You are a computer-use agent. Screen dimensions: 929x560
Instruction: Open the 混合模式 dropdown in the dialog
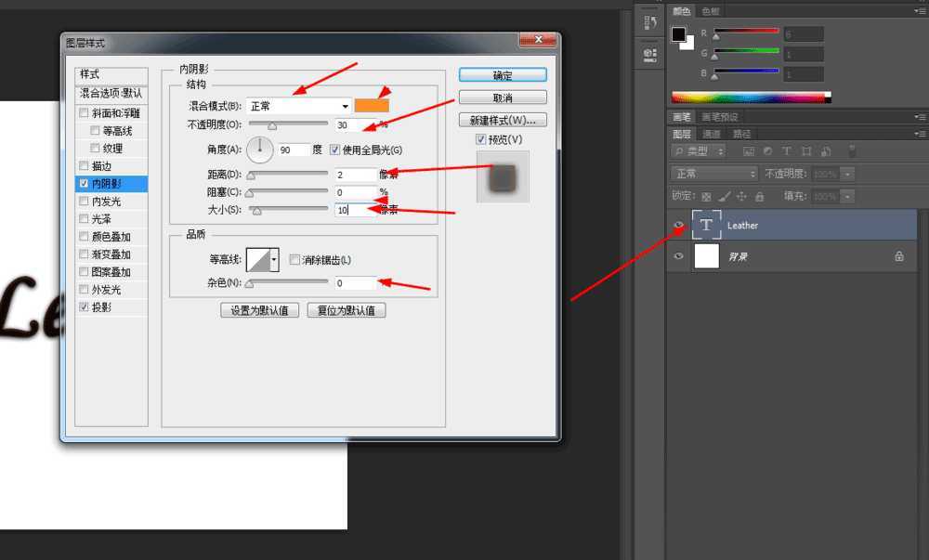[298, 105]
